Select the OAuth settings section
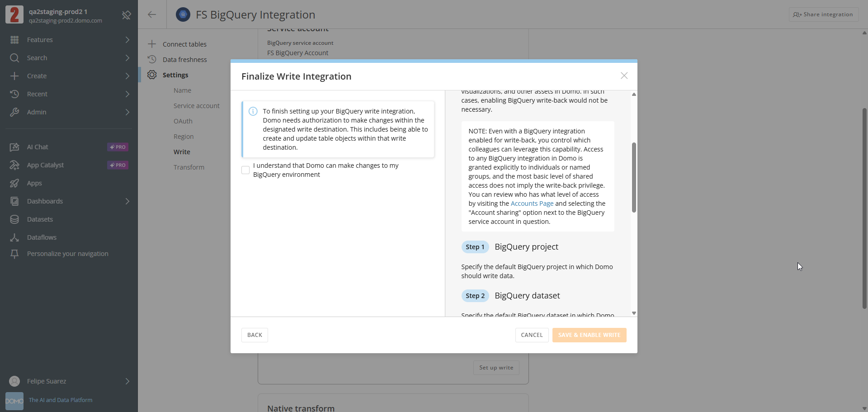Image resolution: width=868 pixels, height=412 pixels. click(x=183, y=121)
